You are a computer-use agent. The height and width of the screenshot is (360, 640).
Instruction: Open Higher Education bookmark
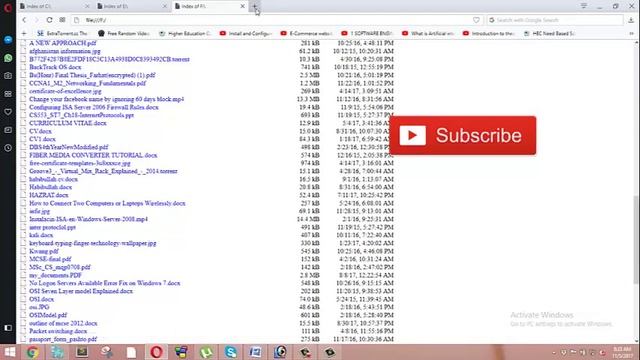pyautogui.click(x=185, y=33)
